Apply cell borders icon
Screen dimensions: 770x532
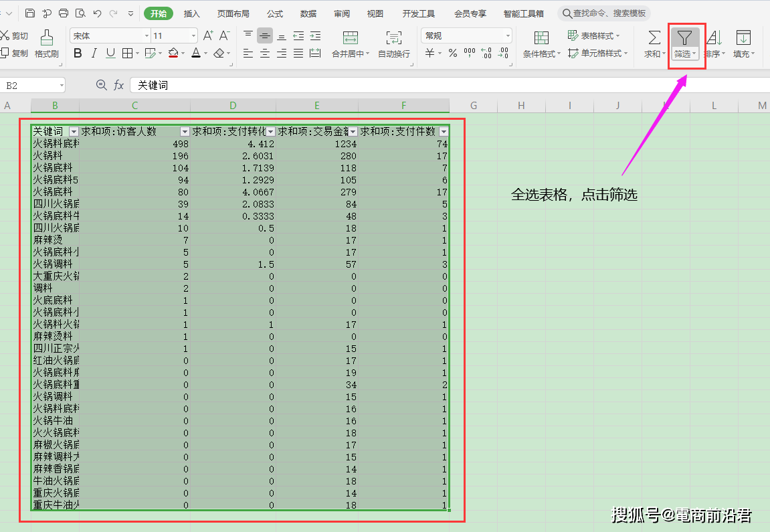point(127,53)
